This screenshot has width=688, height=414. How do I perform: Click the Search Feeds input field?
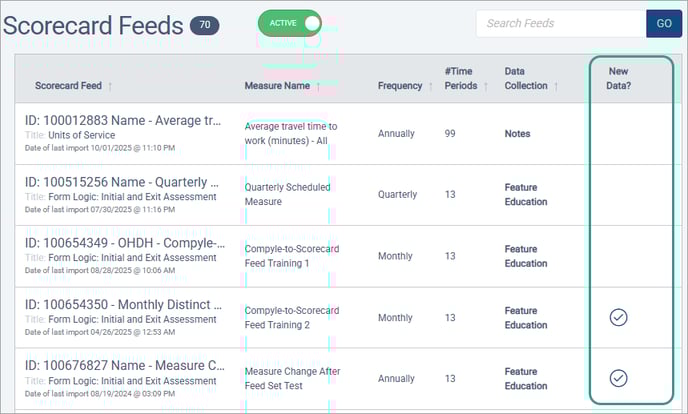coord(560,23)
